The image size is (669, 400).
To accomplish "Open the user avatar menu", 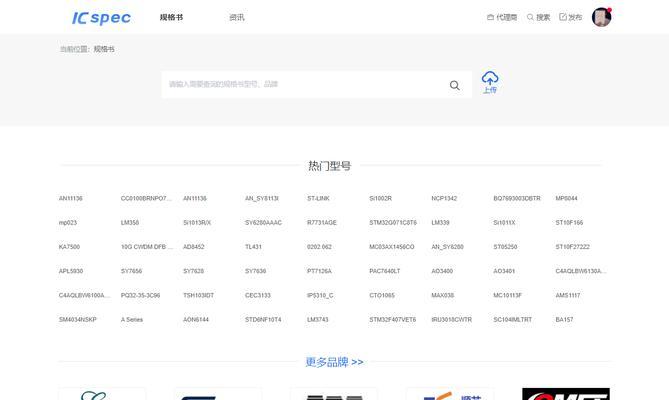I will tap(602, 17).
